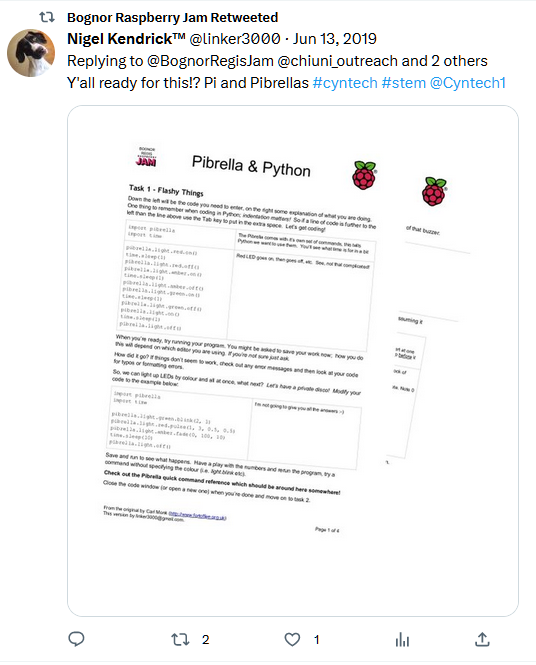Click the '2 others' reply recipients text

click(459, 61)
